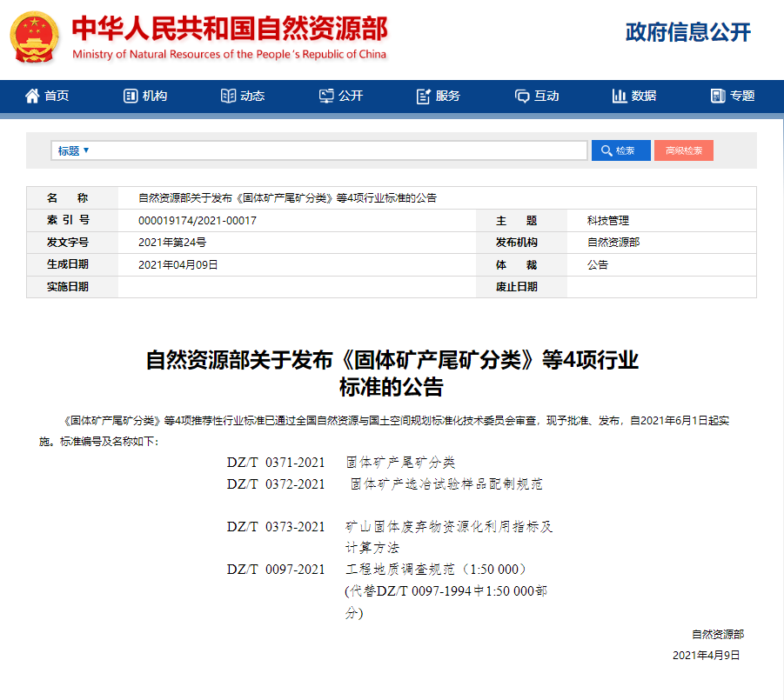This screenshot has height=700, width=784.
Task: Click the 数据 bar chart icon
Action: pos(620,96)
